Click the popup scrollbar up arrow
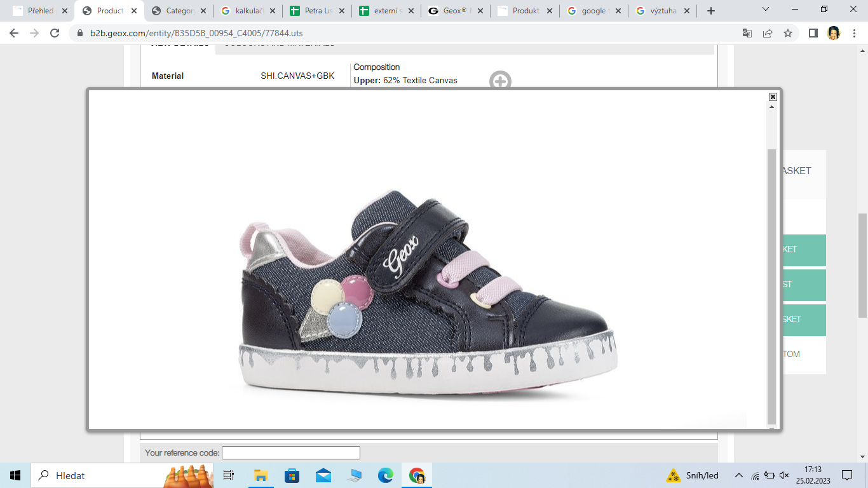Viewport: 868px width, 488px height. coord(772,107)
